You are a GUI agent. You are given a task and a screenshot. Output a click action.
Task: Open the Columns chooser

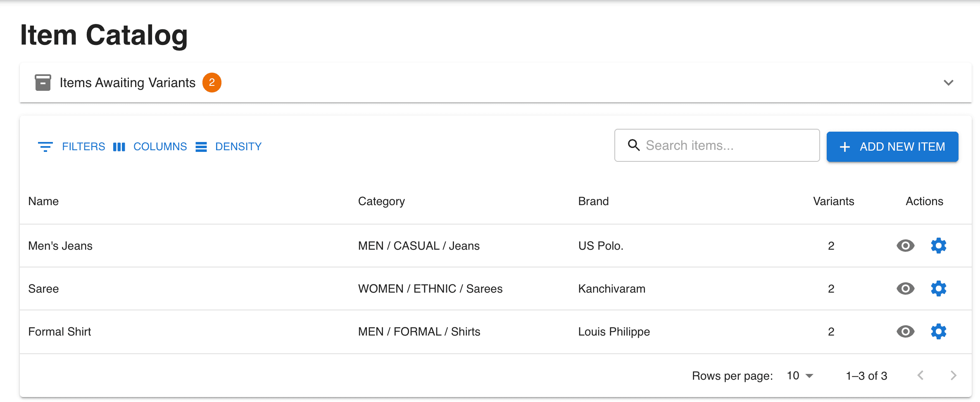(x=150, y=147)
